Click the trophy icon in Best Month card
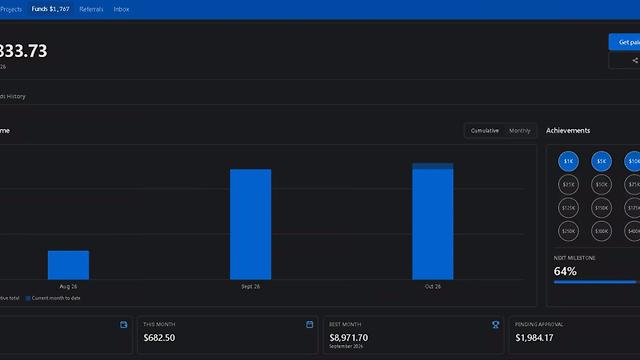This screenshot has height=360, width=640. tap(496, 324)
